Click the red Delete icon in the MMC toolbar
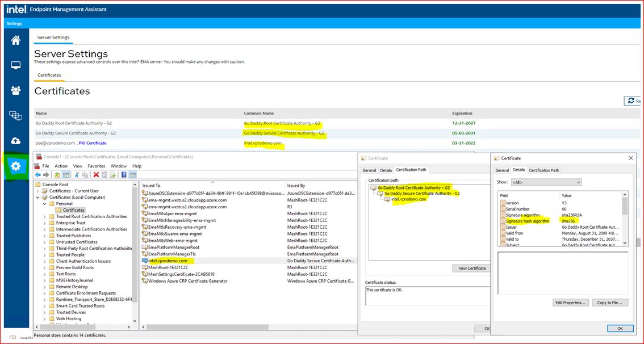Image resolution: width=644 pixels, height=344 pixels. pyautogui.click(x=96, y=175)
